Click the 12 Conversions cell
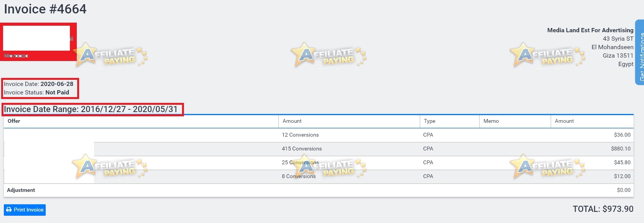Screen dimensions: 644x223 [x=300, y=135]
